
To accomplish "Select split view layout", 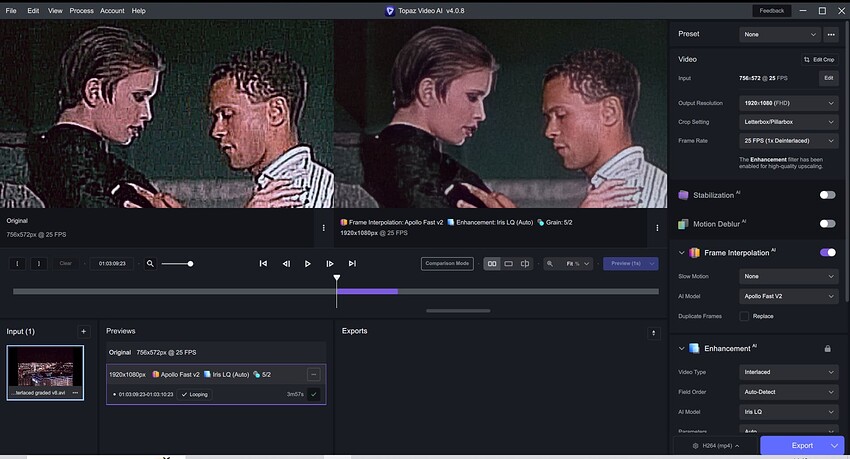I will [x=525, y=263].
